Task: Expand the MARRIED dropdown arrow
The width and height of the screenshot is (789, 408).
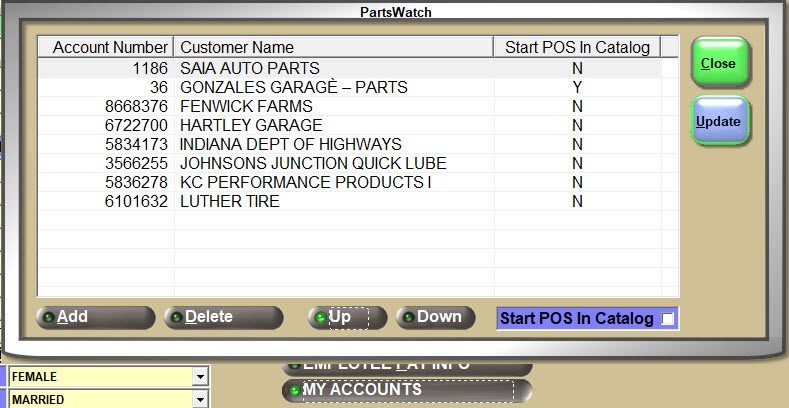Action: [x=200, y=400]
